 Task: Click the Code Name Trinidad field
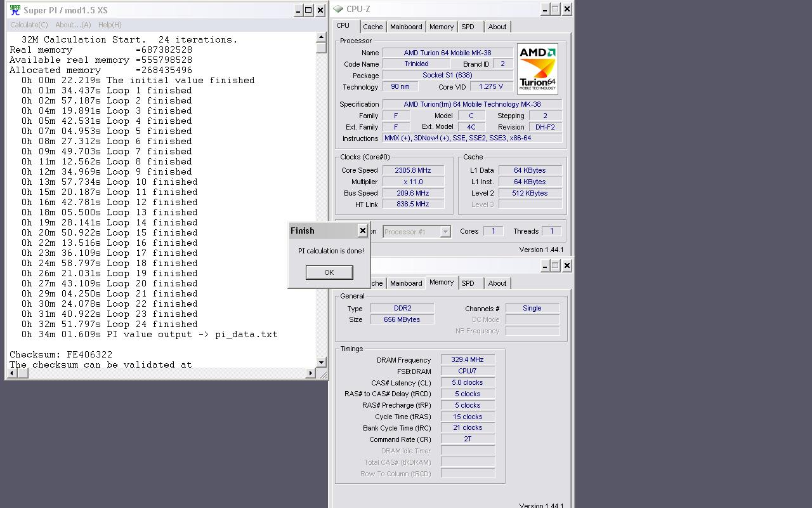pyautogui.click(x=416, y=64)
